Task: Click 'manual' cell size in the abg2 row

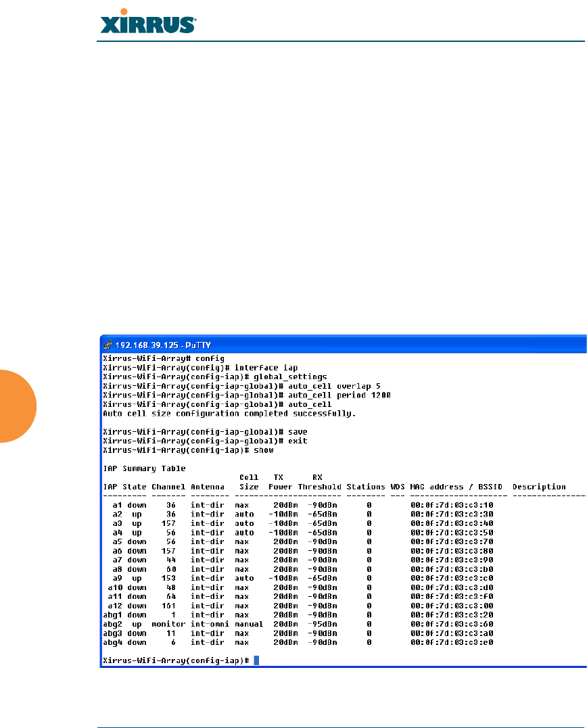Action: [249, 624]
